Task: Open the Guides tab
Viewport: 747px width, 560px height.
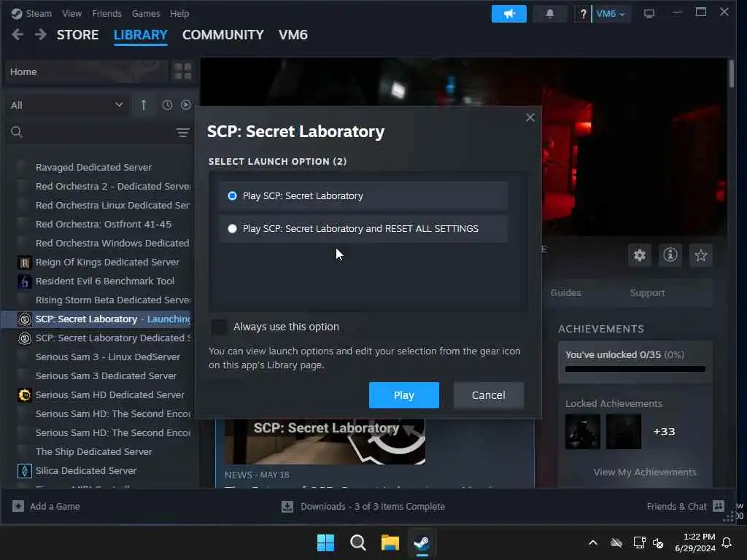Action: [565, 293]
